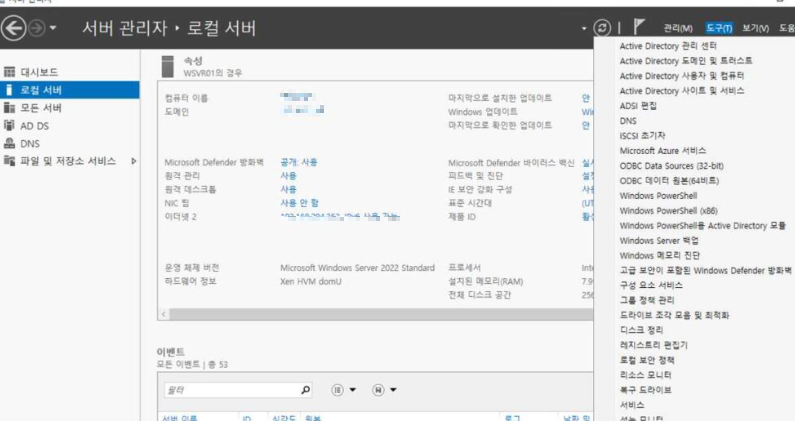Open the 관리(M) menu

click(x=678, y=28)
